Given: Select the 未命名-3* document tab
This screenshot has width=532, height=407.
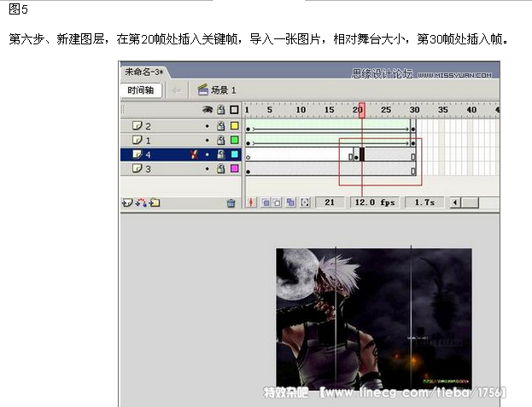Looking at the screenshot, I should [x=143, y=72].
